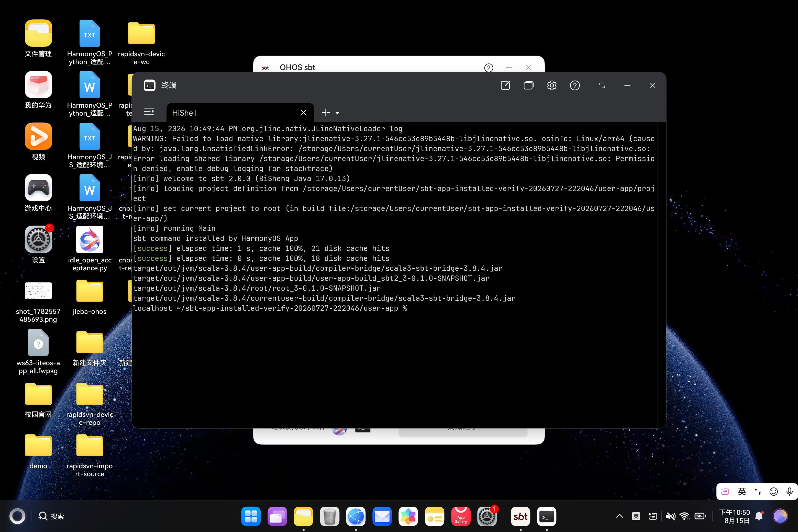Start voice input from IME bar
This screenshot has width=798, height=532.
click(x=790, y=491)
